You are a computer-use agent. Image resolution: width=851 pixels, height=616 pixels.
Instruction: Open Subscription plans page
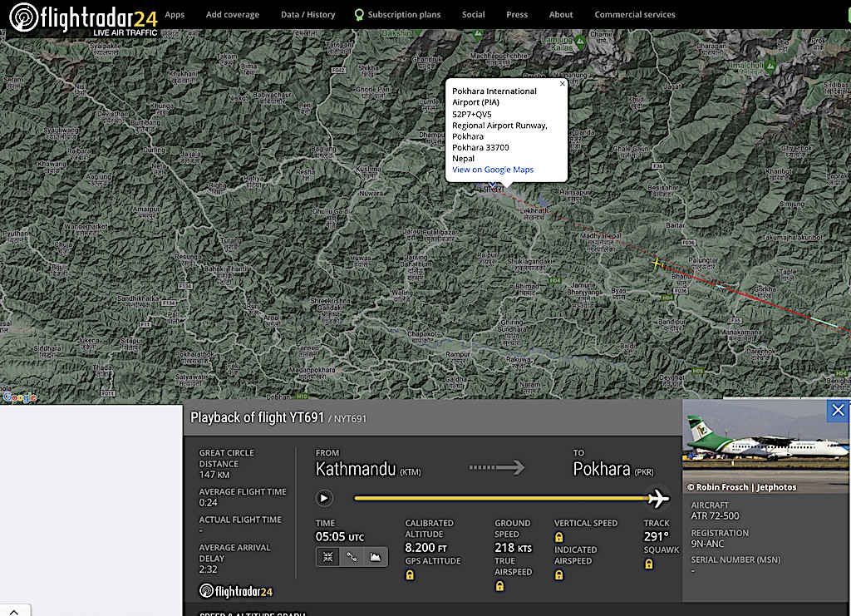[405, 15]
